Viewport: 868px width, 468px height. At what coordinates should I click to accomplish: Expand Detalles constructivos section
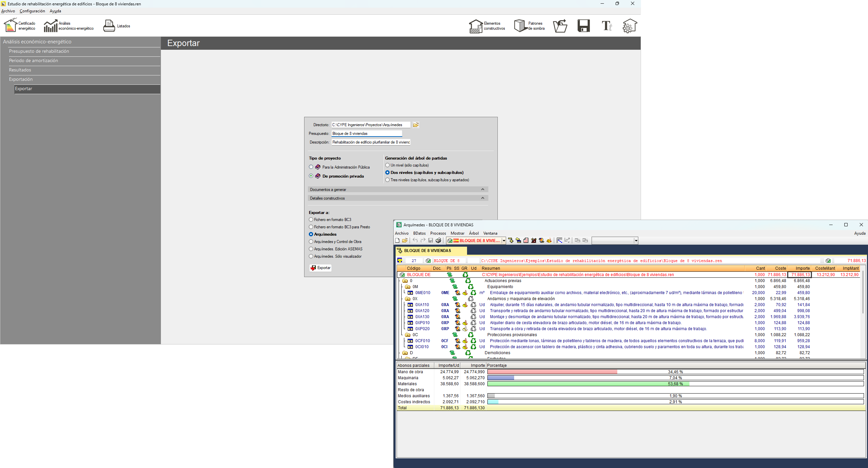[482, 198]
